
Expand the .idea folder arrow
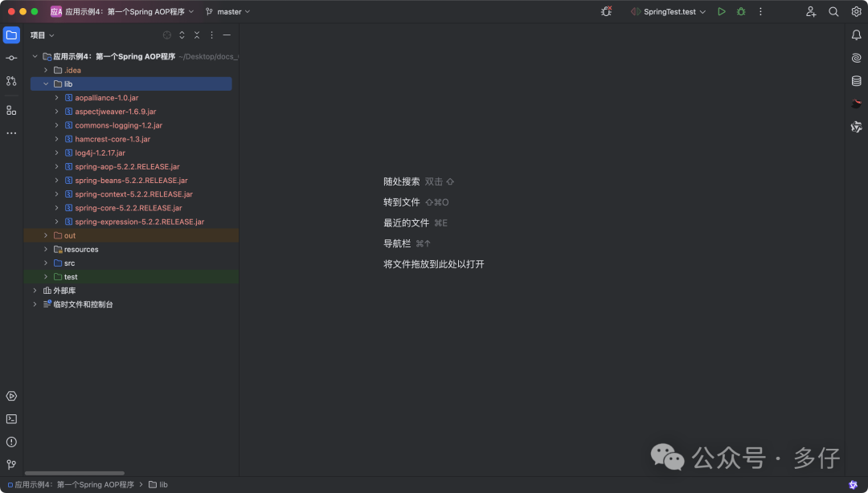point(46,71)
